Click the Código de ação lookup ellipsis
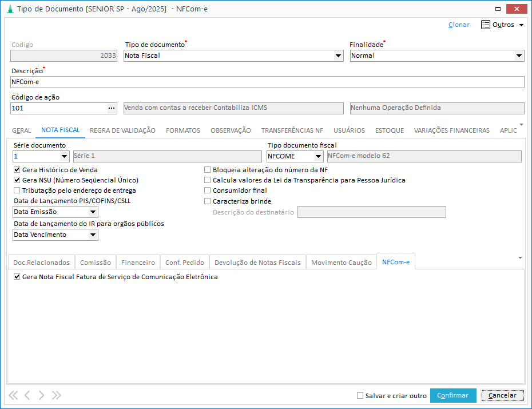 (112, 108)
